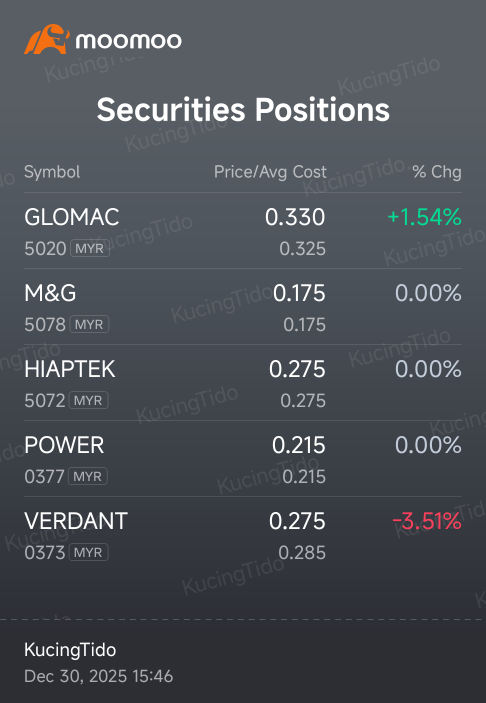Click the Price/Avg Cost column header
Image resolution: width=486 pixels, height=703 pixels.
(x=270, y=172)
